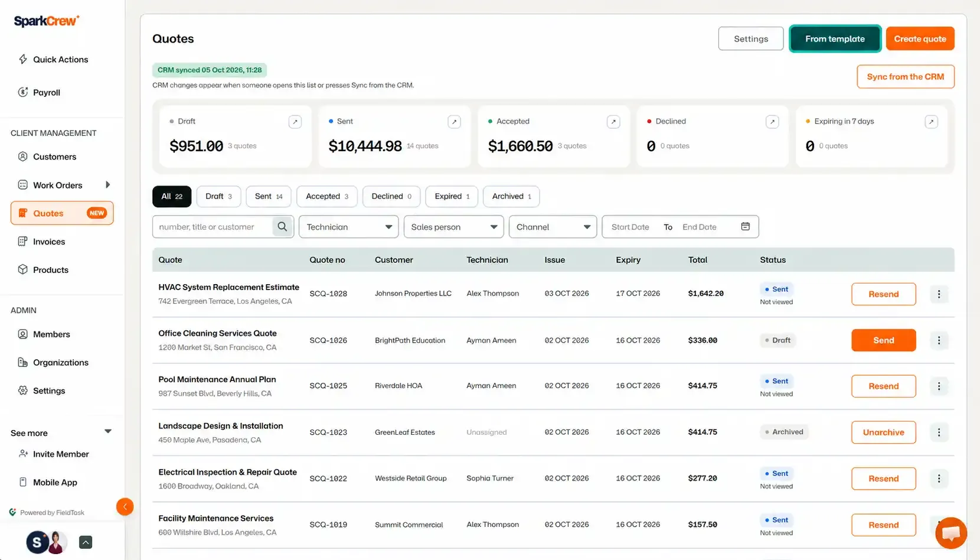Open the more options menu for SCQ-1026
Screen dimensions: 980x560
tap(939, 340)
